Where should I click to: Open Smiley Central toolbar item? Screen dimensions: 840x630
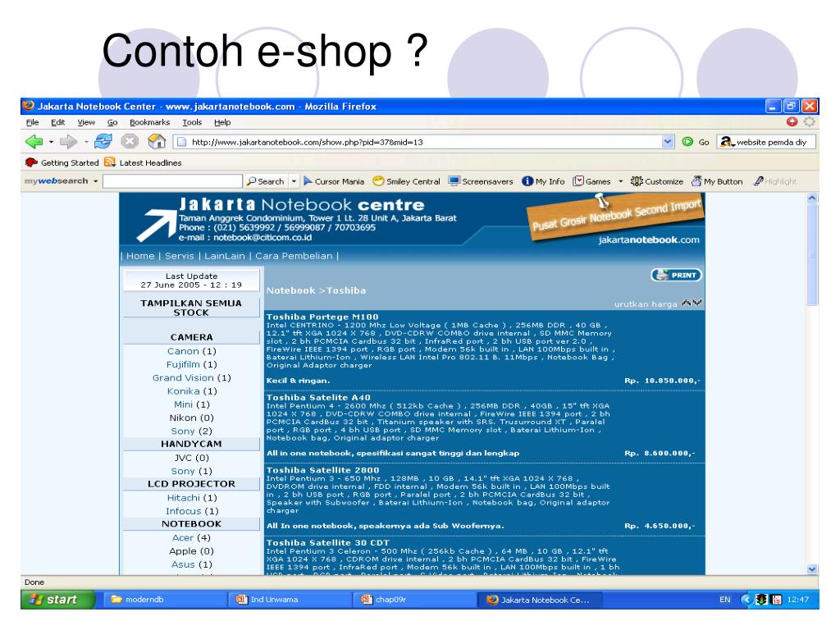(x=407, y=181)
